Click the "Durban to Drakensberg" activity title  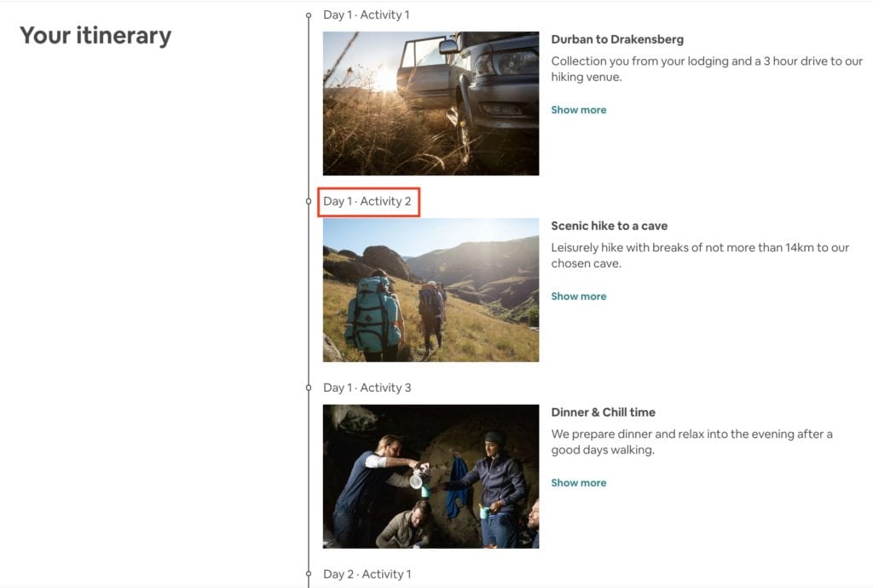(x=618, y=38)
